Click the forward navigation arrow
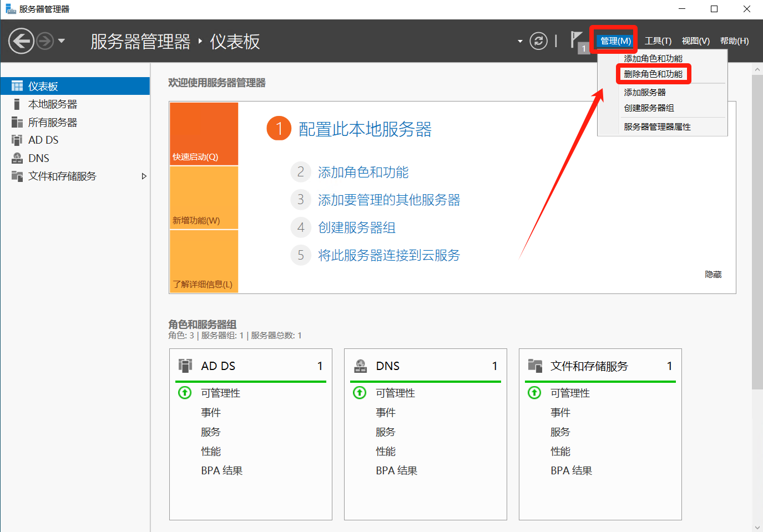The image size is (763, 532). tap(45, 41)
